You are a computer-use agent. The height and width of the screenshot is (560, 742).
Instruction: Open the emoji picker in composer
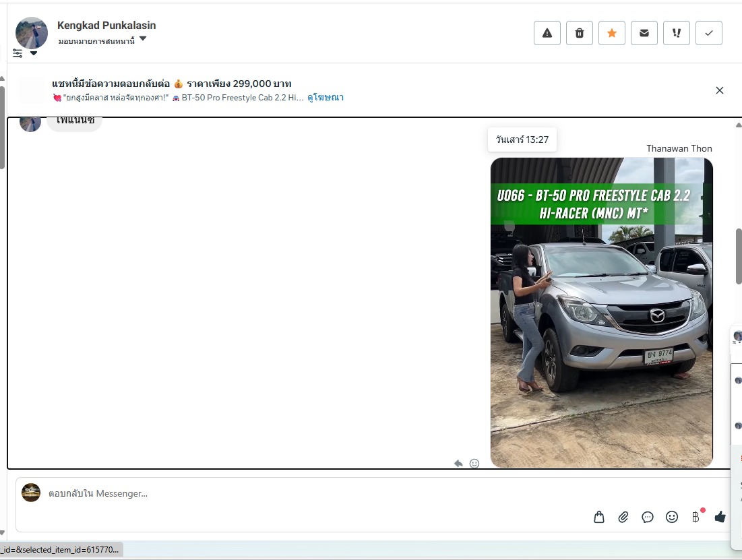(672, 517)
